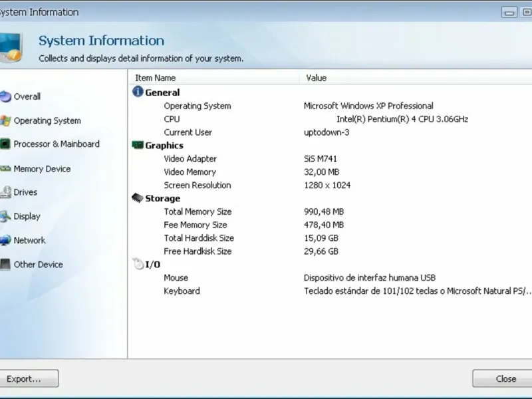532x399 pixels.
Task: Select the Display section label
Action: point(27,217)
